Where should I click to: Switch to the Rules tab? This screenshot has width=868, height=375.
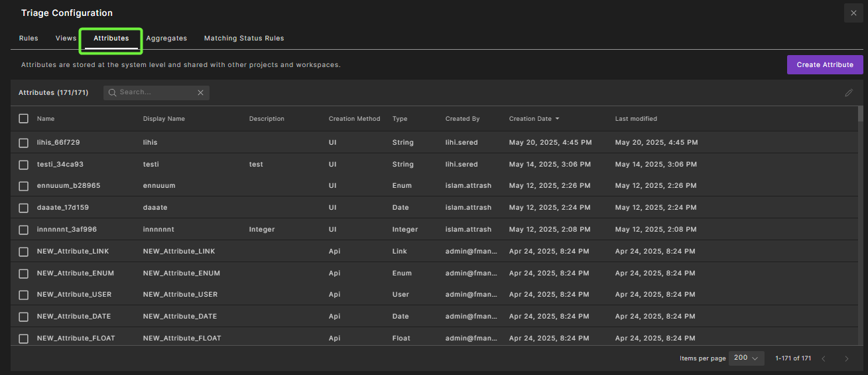29,38
